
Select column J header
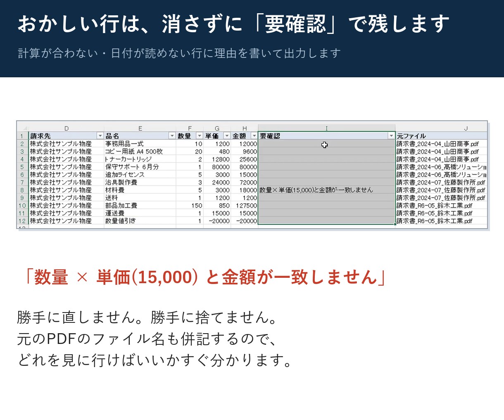point(441,128)
